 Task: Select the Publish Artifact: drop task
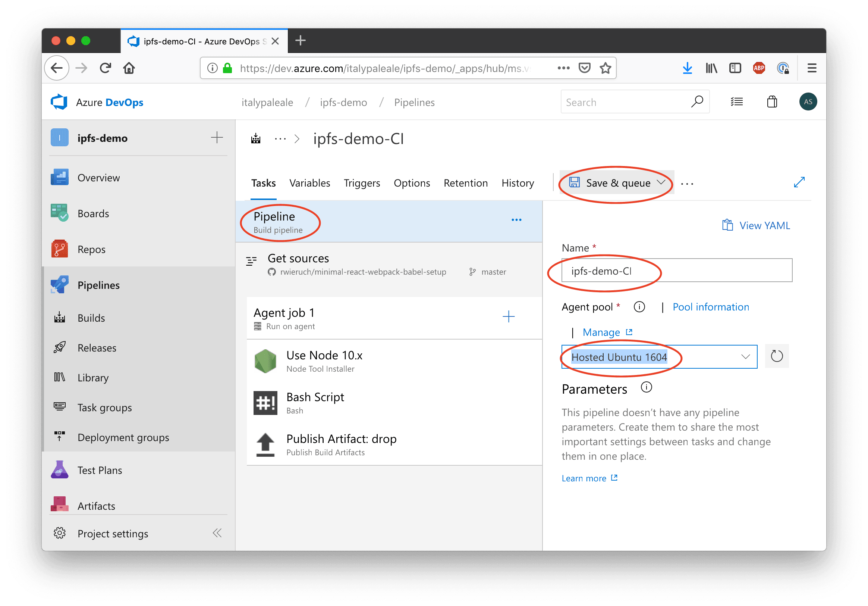tap(394, 444)
